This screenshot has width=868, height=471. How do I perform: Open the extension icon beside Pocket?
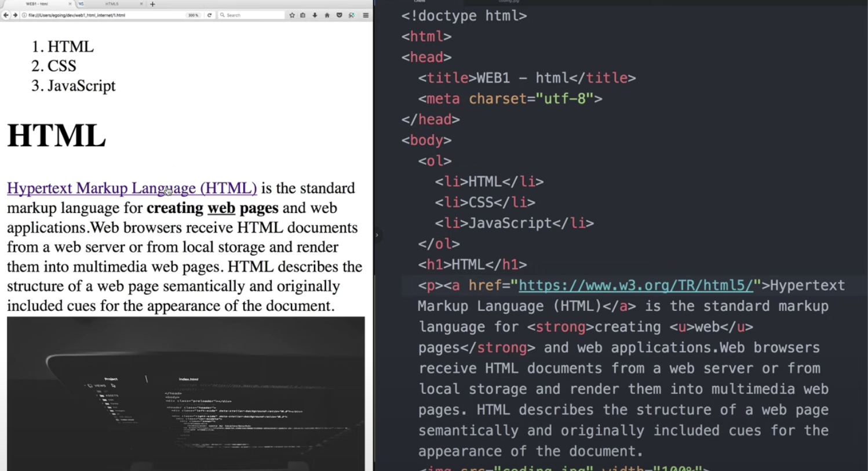coord(351,15)
